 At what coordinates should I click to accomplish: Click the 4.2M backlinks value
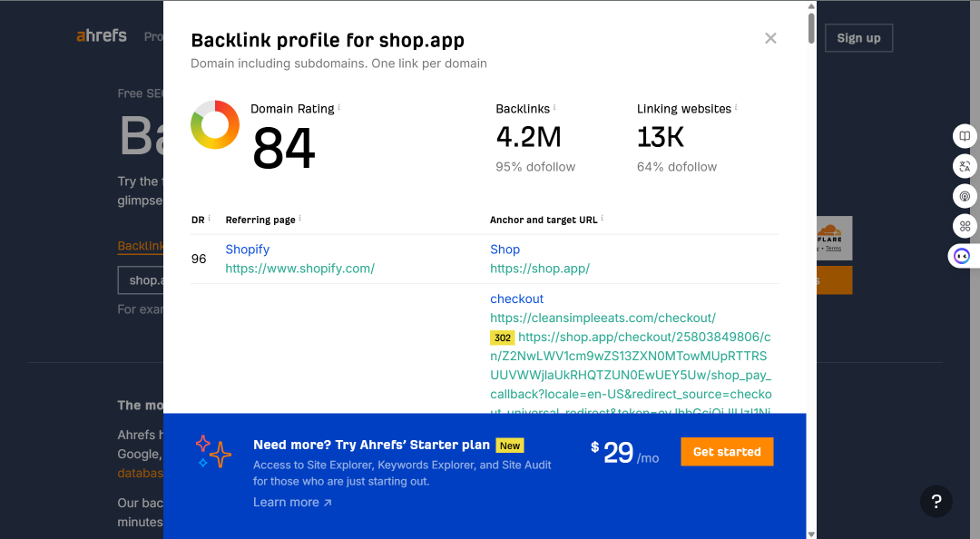[529, 137]
